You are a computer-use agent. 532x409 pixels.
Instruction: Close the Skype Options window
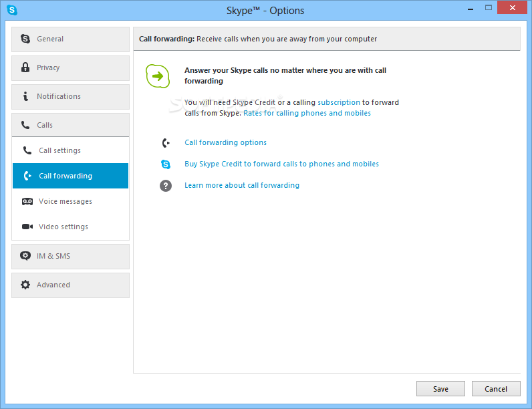click(x=513, y=7)
